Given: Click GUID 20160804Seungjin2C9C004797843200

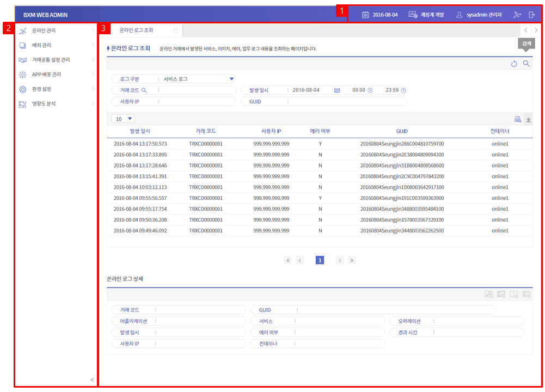Looking at the screenshot, I should pos(402,176).
